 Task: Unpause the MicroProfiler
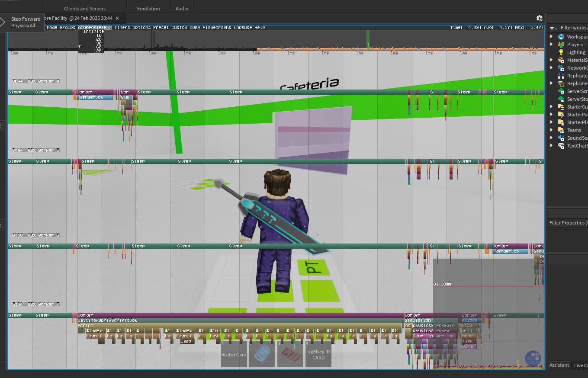[243, 28]
